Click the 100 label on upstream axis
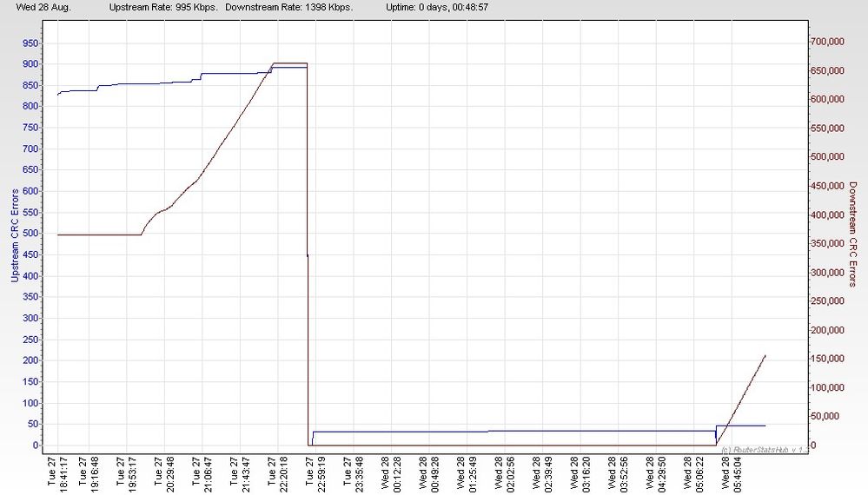The width and height of the screenshot is (868, 495). click(x=30, y=403)
